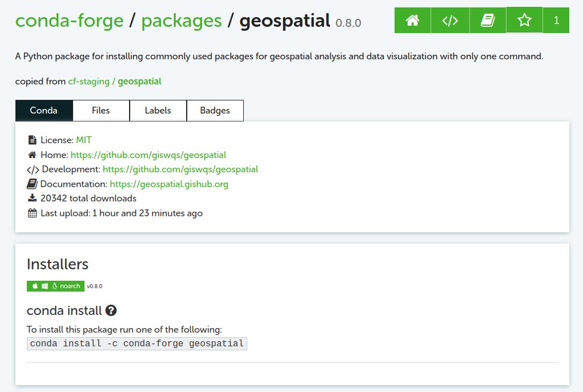This screenshot has width=583, height=392.
Task: Click the conda install heading text
Action: click(x=65, y=310)
